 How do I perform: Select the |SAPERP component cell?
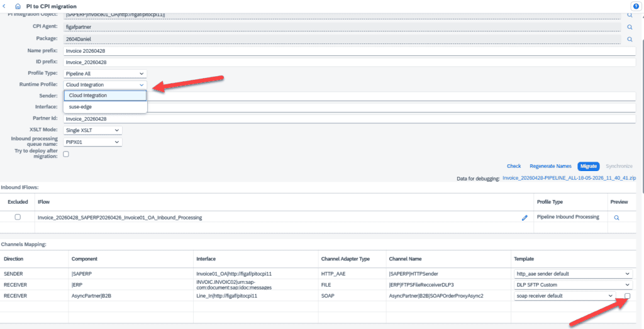(x=131, y=274)
